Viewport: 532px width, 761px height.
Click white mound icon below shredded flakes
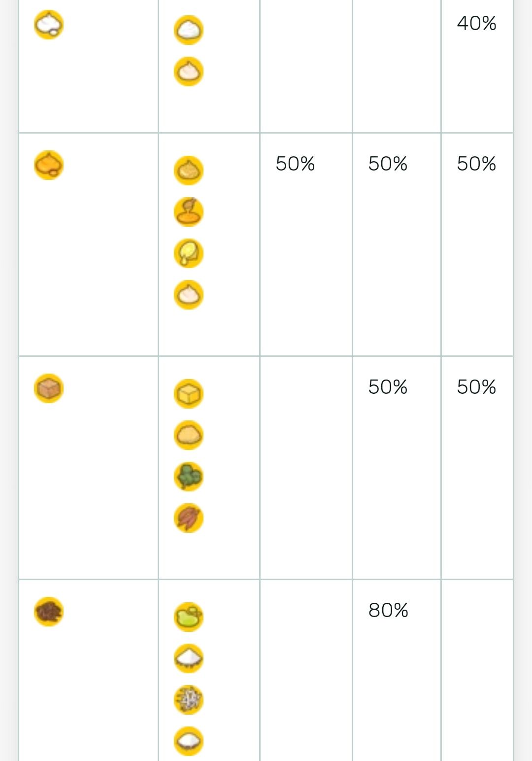[189, 741]
